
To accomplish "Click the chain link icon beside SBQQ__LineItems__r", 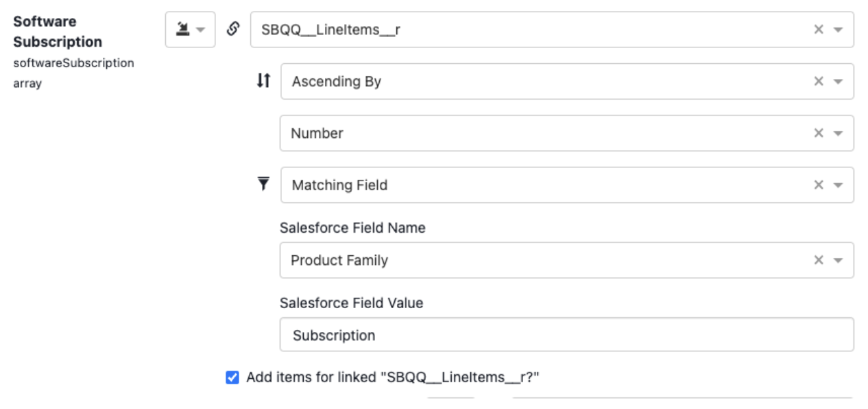I will click(233, 30).
